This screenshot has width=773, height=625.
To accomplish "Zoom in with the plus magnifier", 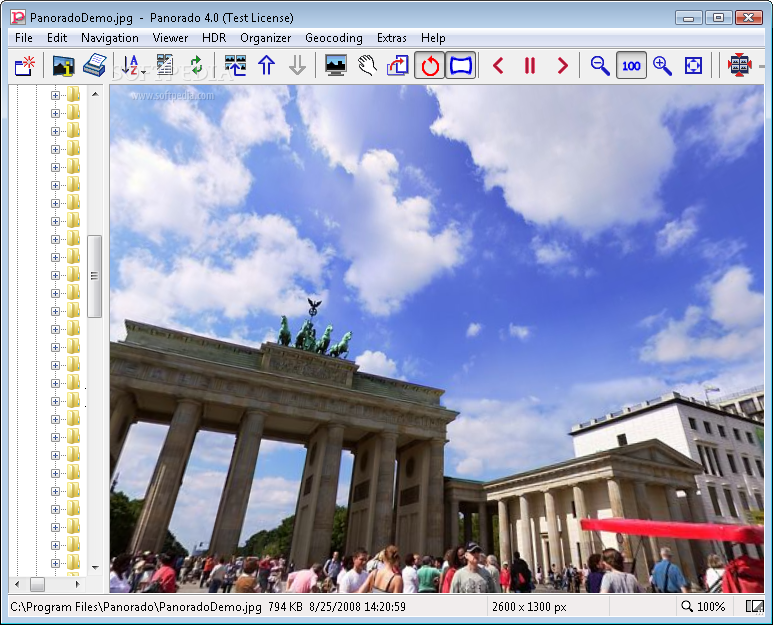I will (x=662, y=66).
